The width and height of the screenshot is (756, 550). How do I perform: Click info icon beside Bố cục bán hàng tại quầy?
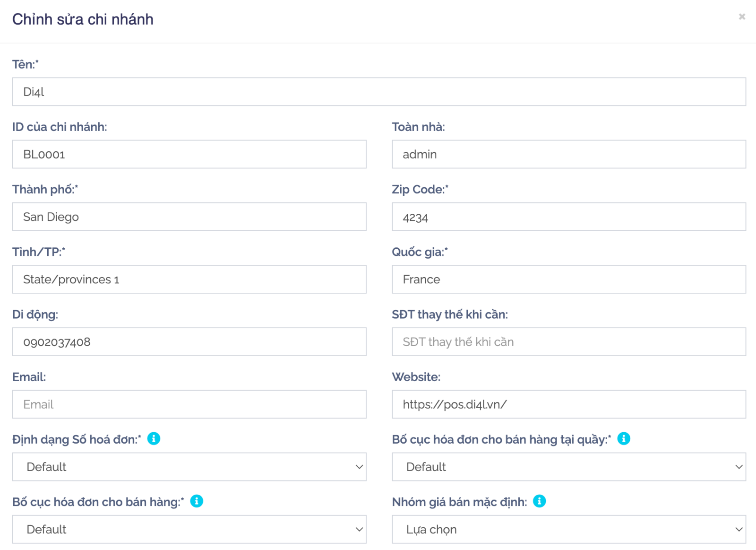click(x=624, y=439)
